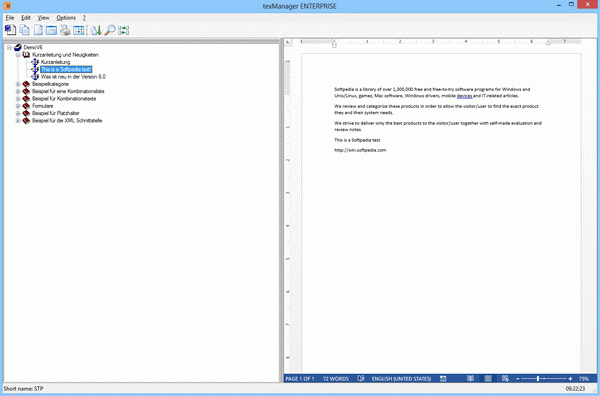Click the magnifying glass search icon

[x=110, y=30]
